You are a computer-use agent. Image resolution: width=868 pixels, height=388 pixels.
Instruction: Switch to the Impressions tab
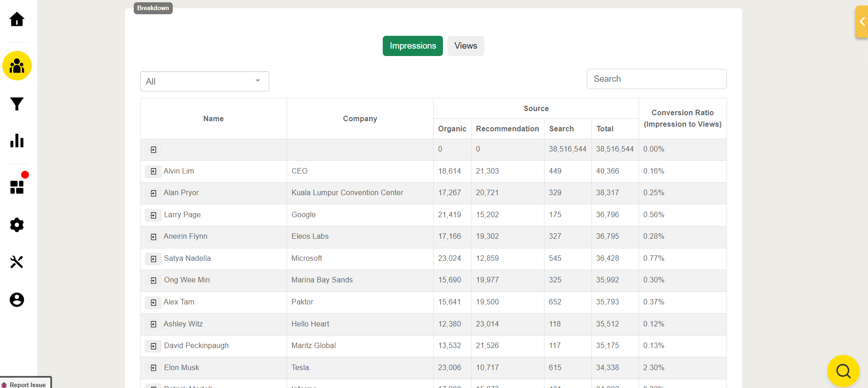pos(413,46)
